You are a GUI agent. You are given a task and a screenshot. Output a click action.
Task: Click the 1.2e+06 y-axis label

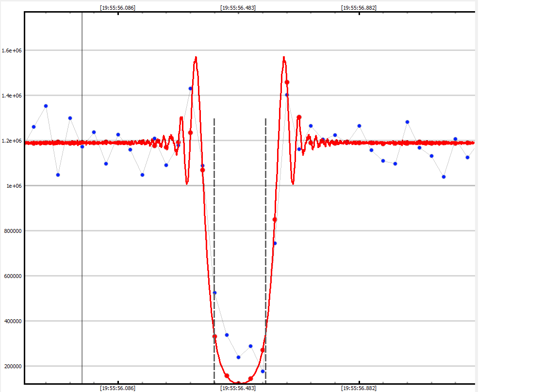(x=11, y=141)
